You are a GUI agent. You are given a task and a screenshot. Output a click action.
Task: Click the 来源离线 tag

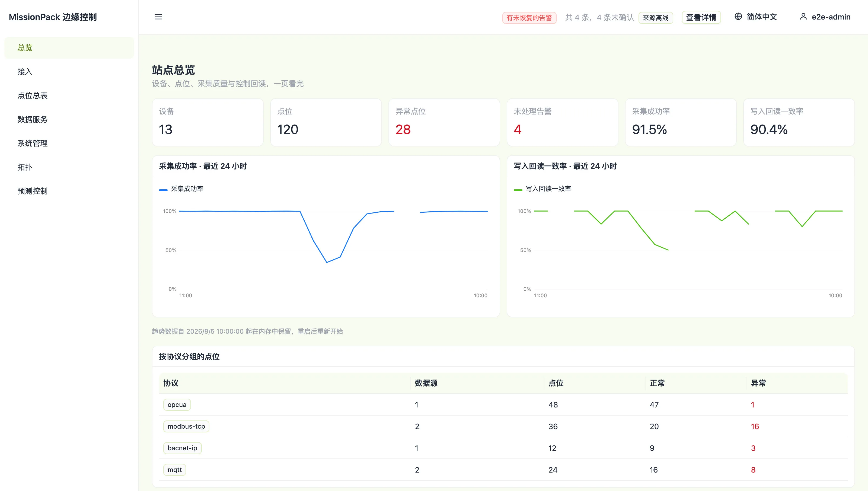pos(655,18)
